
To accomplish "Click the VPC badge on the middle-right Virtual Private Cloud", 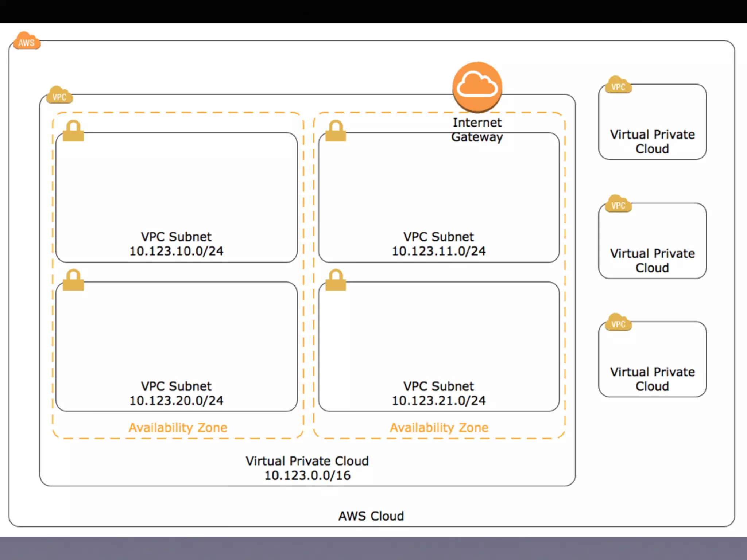I will (618, 204).
